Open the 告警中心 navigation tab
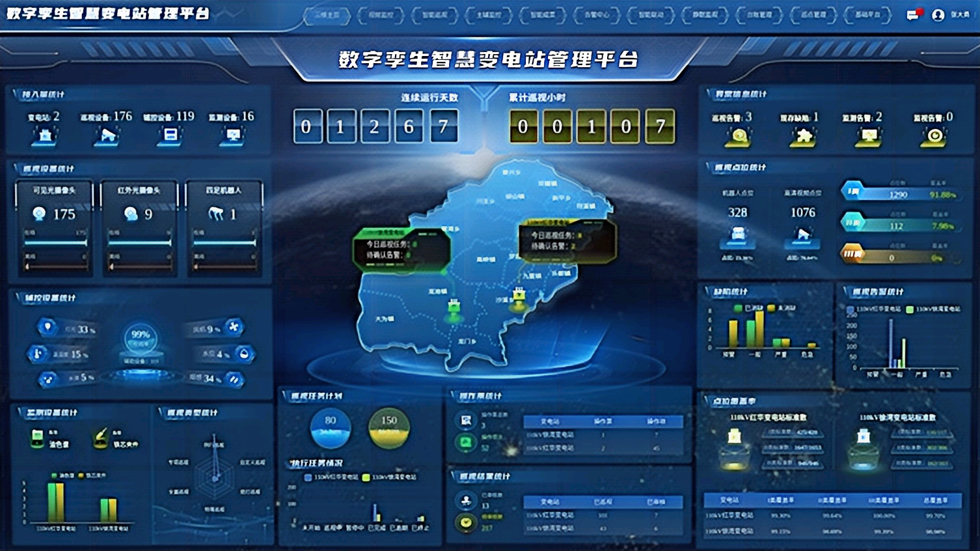The width and height of the screenshot is (980, 551). 597,14
